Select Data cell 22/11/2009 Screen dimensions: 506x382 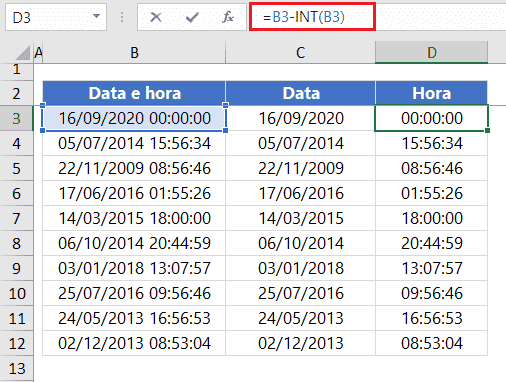click(300, 168)
